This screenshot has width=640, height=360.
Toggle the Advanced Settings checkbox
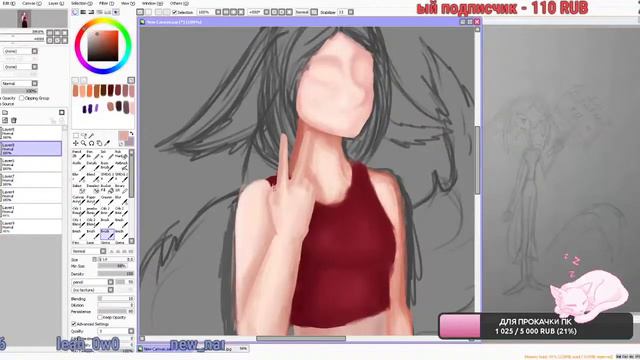74,324
